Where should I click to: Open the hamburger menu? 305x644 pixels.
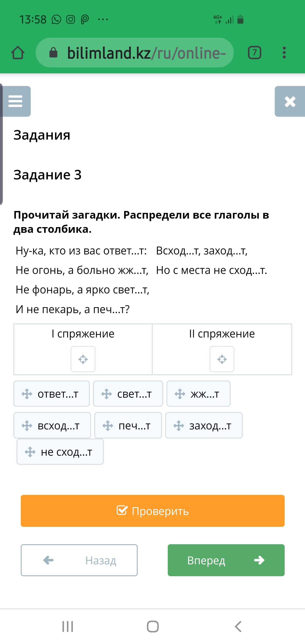(15, 101)
